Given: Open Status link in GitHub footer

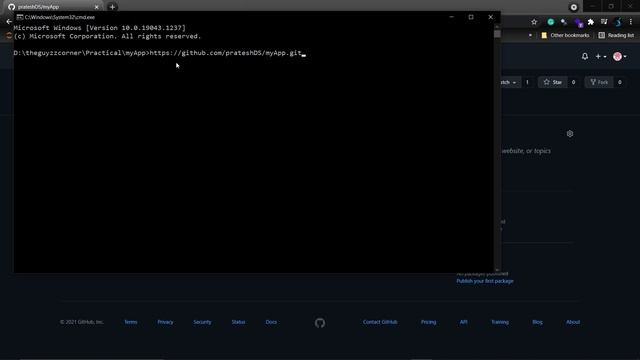Looking at the screenshot, I should pyautogui.click(x=238, y=322).
